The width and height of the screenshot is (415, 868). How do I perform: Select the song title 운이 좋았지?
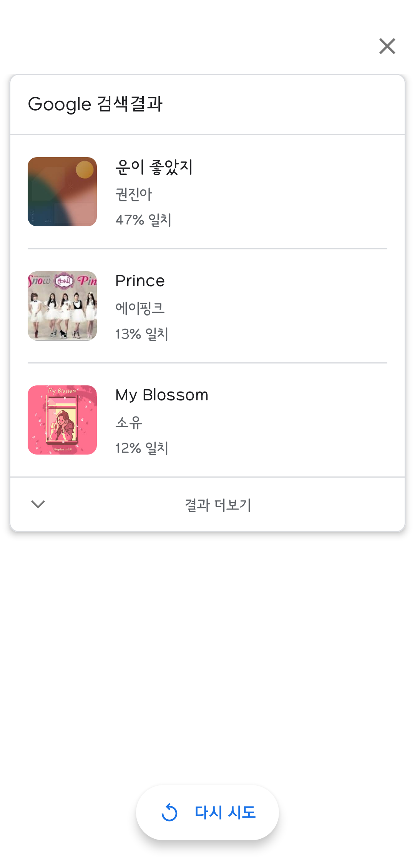point(154,167)
